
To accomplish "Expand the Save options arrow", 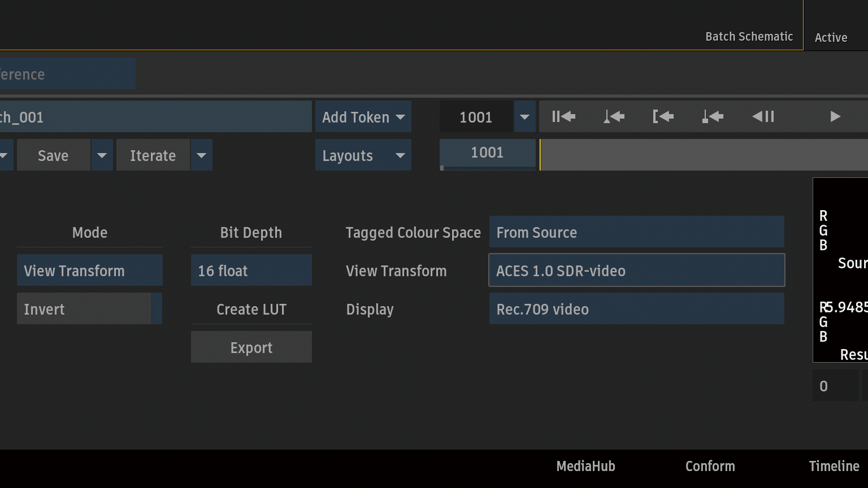I will [102, 155].
